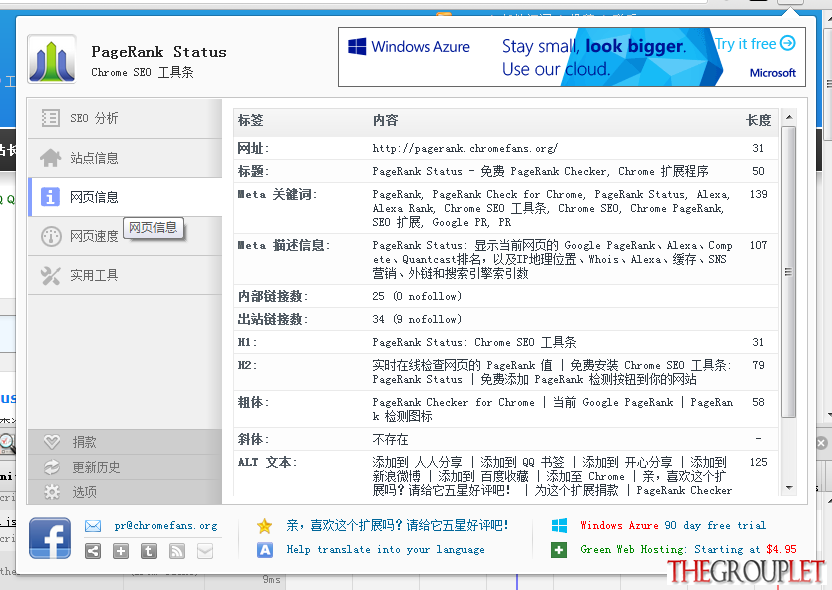Click the H1 row label
This screenshot has height=590, width=832.
247,342
